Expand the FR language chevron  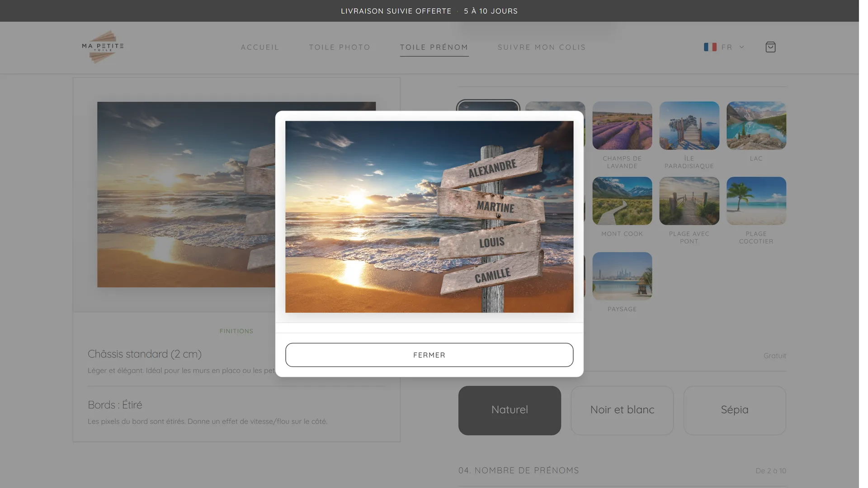tap(741, 47)
